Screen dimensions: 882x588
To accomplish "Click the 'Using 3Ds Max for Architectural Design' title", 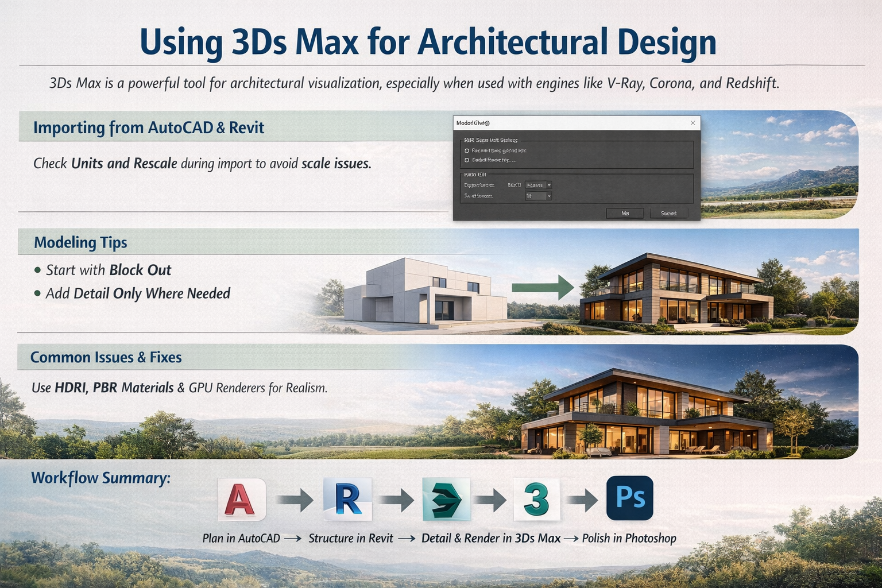I will point(428,42).
